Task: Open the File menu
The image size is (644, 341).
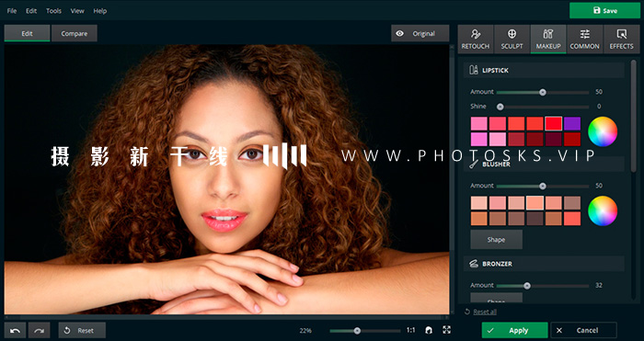Action: (x=12, y=11)
